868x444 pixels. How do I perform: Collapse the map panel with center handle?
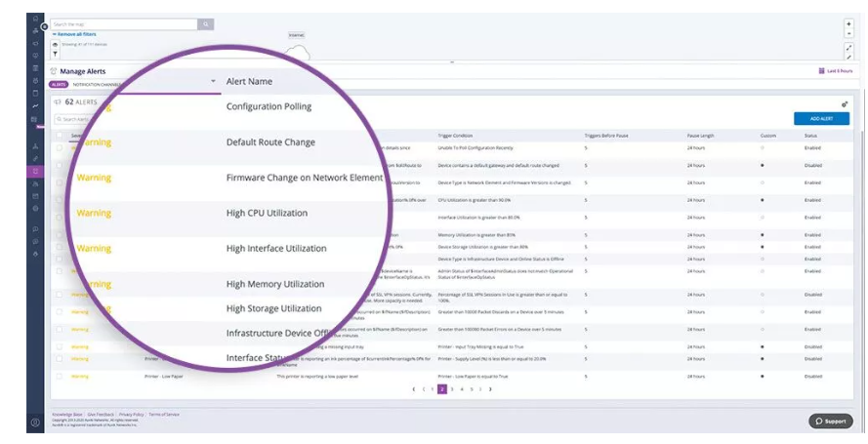[x=452, y=61]
